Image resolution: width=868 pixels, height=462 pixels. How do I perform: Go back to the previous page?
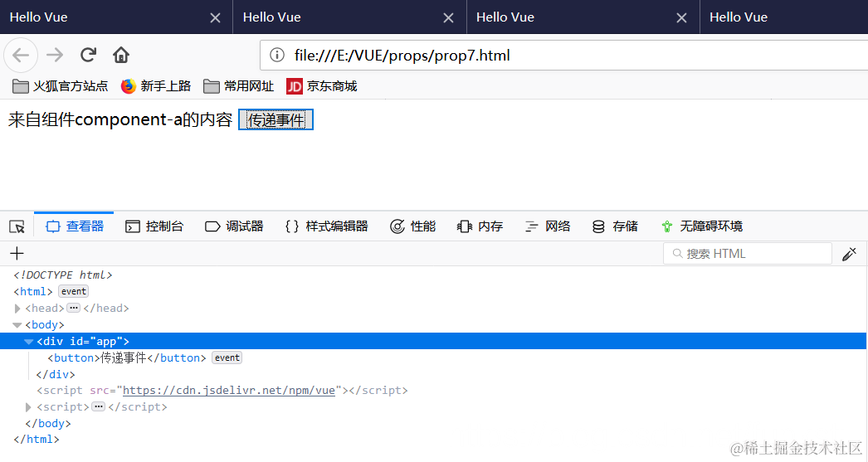[x=21, y=56]
